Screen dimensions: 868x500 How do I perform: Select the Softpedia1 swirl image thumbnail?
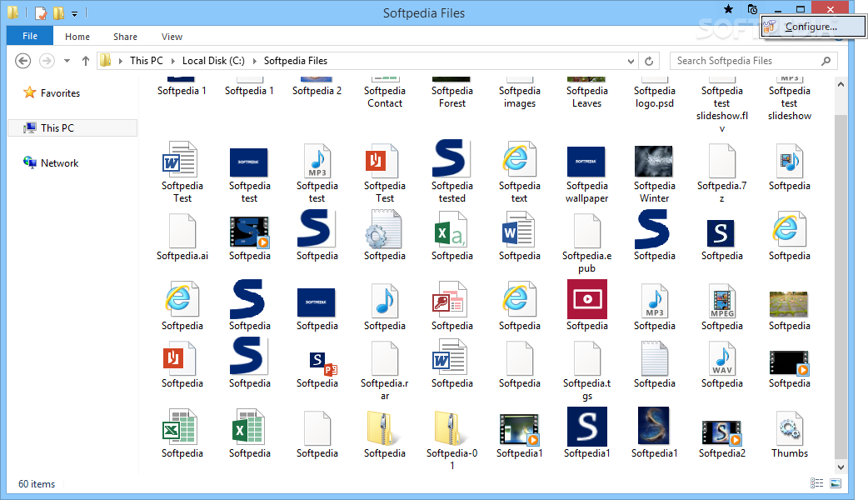(654, 433)
